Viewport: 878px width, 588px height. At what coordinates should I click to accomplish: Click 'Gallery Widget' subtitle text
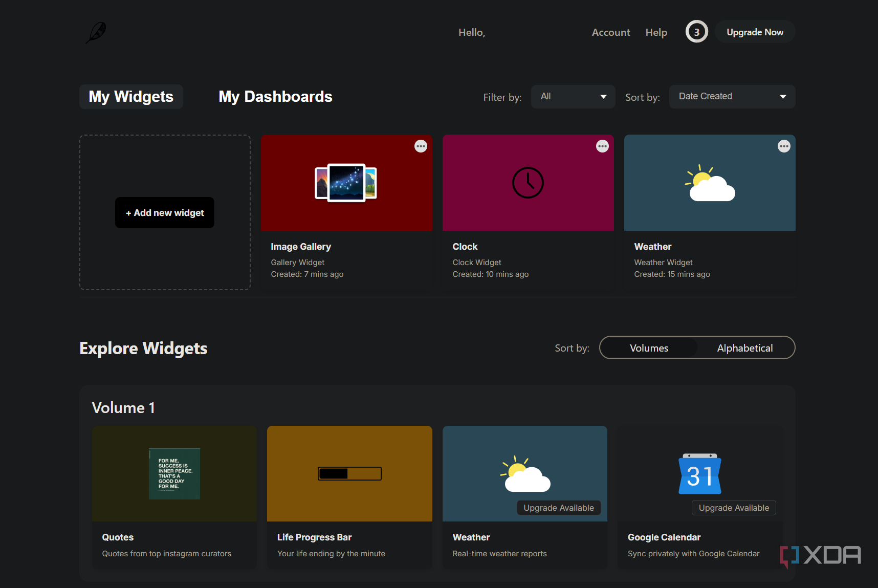298,263
